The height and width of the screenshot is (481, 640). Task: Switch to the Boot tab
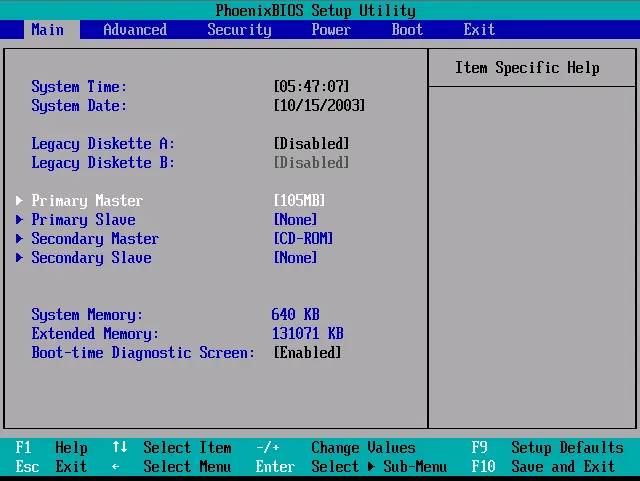pyautogui.click(x=407, y=30)
